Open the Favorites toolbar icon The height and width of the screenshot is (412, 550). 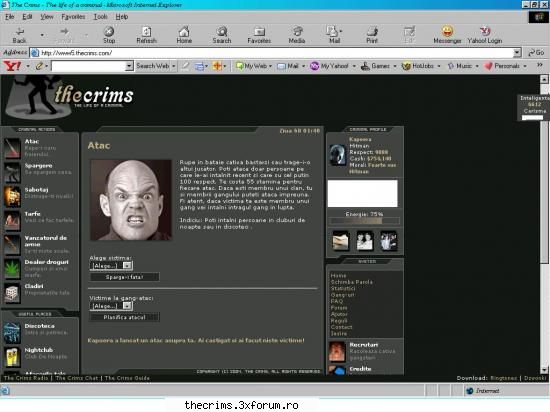click(x=259, y=35)
